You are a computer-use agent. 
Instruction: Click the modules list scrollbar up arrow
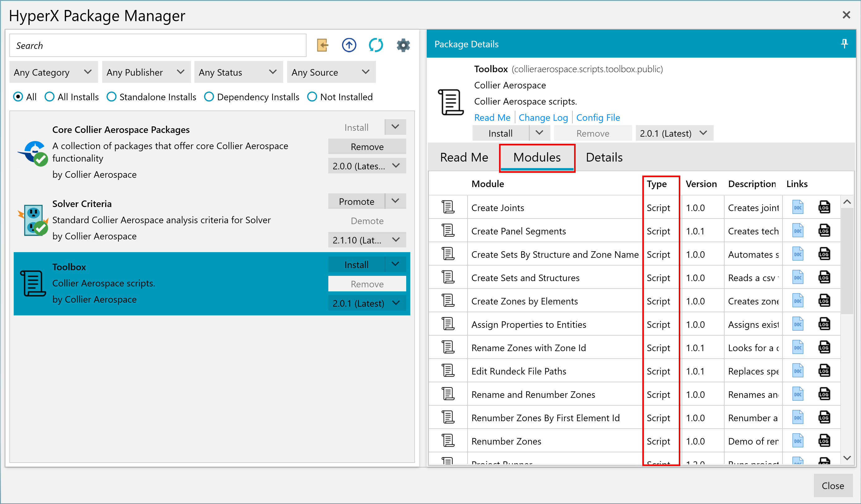(x=847, y=202)
